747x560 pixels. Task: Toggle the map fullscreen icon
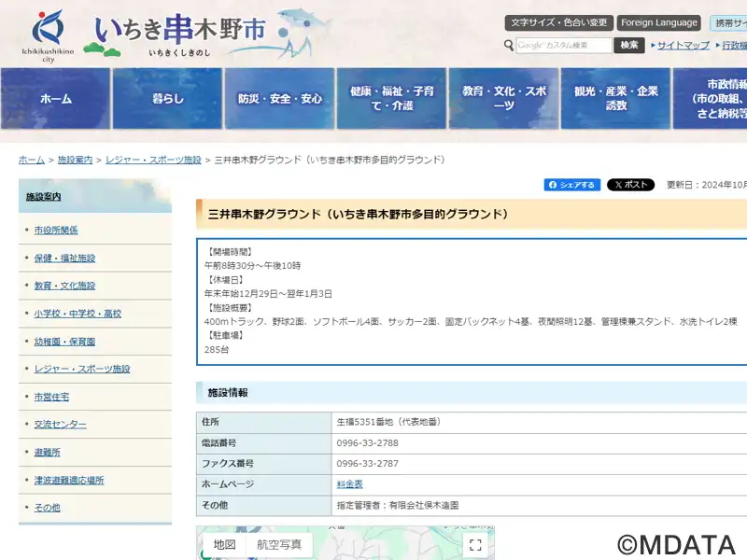pos(475,544)
